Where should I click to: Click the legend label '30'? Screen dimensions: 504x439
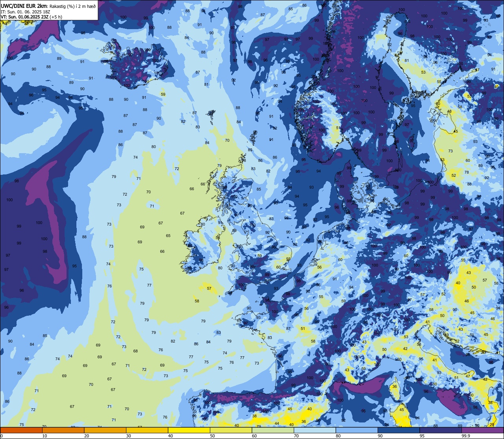[128, 436]
